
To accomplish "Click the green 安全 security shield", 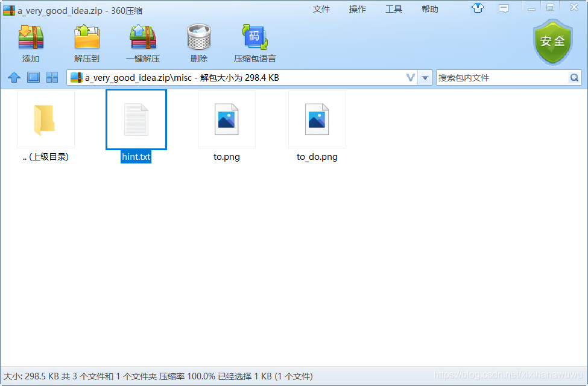I will (552, 42).
